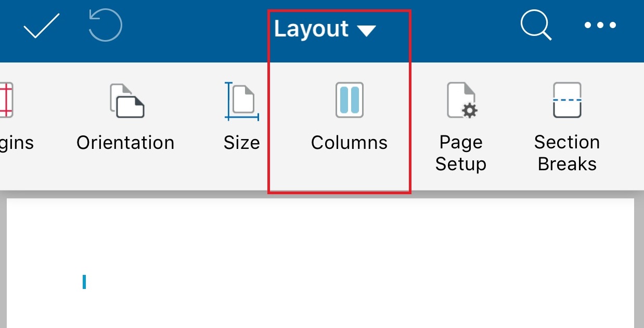Viewport: 644px width, 328px height.
Task: Open the three-dot more options menu
Action: [600, 25]
